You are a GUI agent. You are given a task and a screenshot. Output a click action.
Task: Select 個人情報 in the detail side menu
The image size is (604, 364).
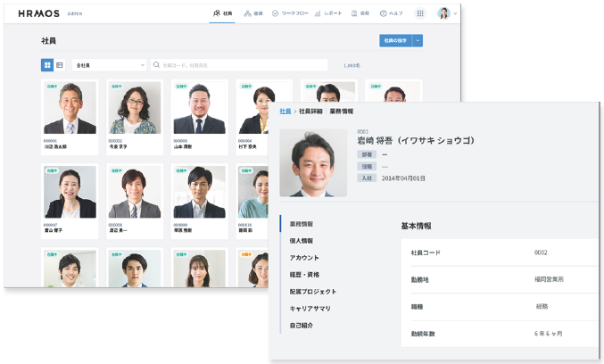click(x=301, y=241)
